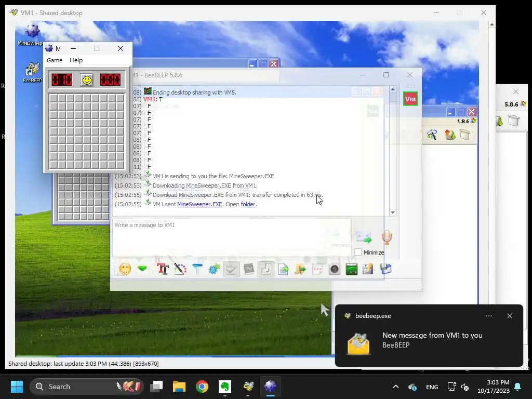Open notification options ellipsis menu
The image size is (532, 399).
pyautogui.click(x=488, y=316)
